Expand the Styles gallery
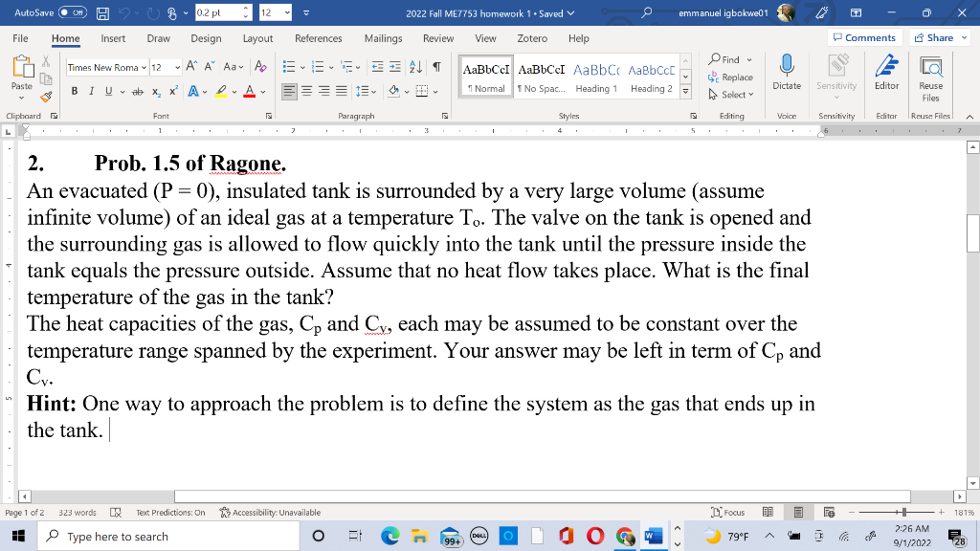Screen dimensions: 980x551 [x=685, y=91]
